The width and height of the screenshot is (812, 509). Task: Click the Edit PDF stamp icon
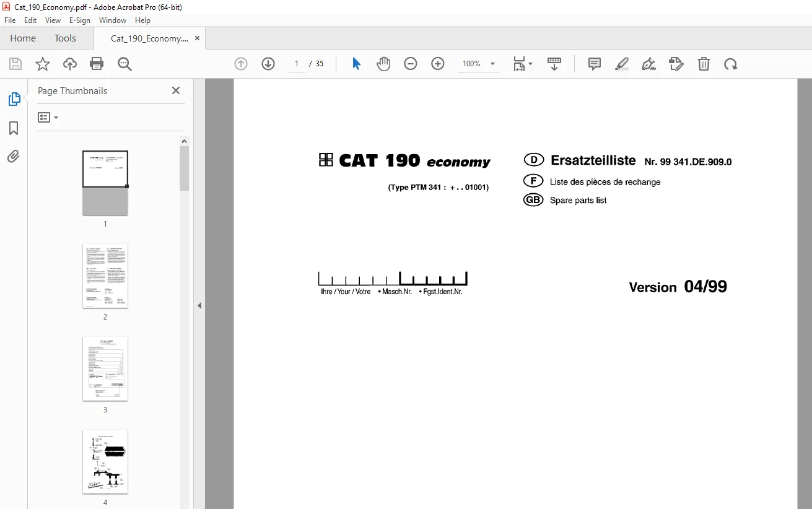point(676,64)
